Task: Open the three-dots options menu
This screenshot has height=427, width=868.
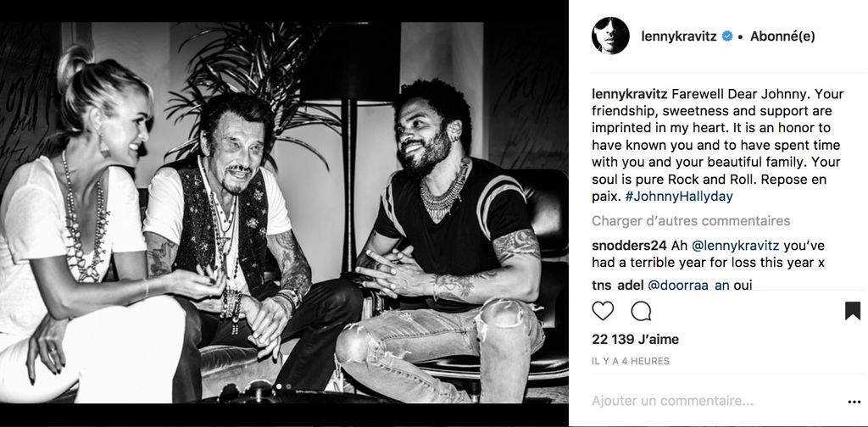Action: point(854,402)
